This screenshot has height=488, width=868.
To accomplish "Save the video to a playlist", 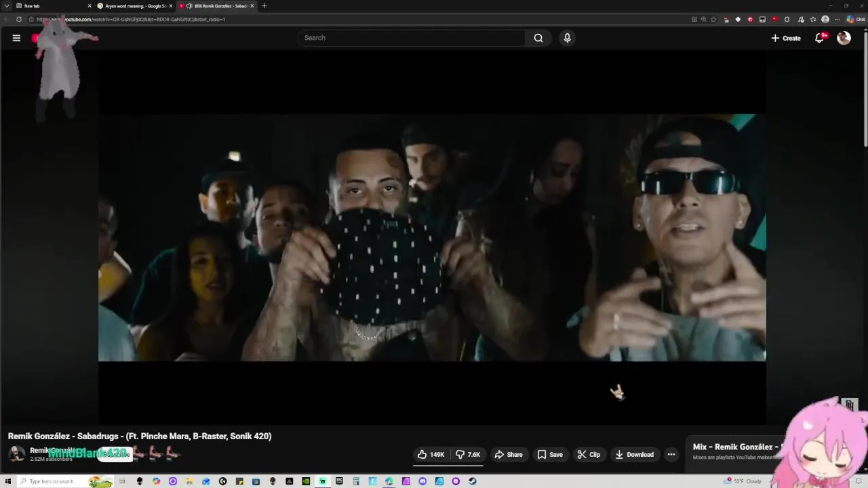I will point(550,455).
